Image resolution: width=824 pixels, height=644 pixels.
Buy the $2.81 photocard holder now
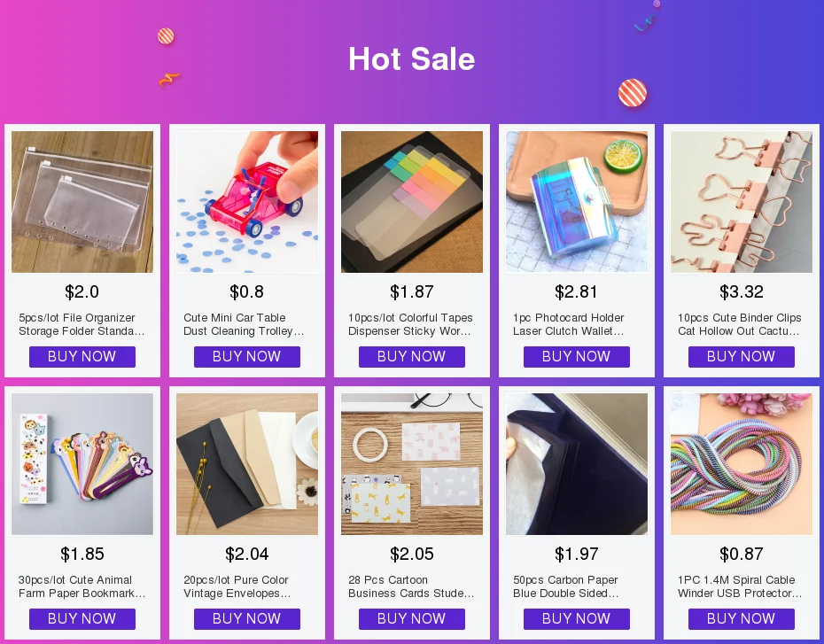(577, 357)
